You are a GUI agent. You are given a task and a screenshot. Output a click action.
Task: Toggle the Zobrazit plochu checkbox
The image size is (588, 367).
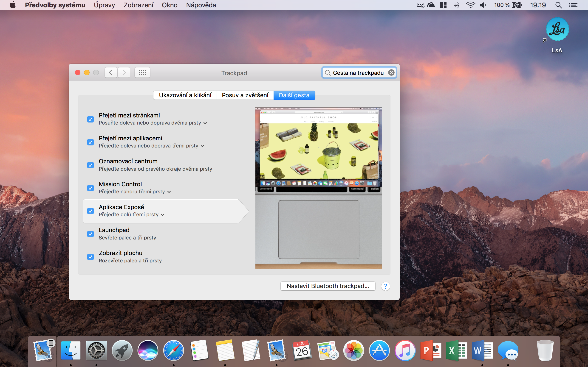tap(90, 257)
